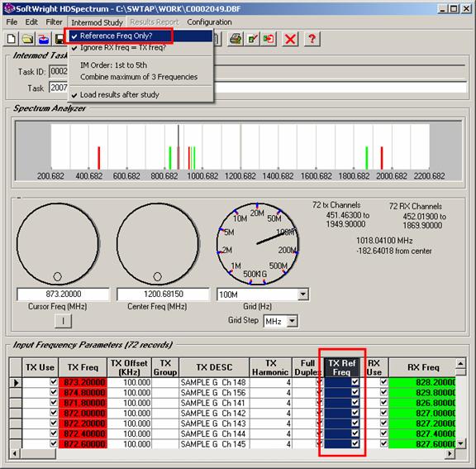Click the rightmost red bar in spectrum

tap(382, 158)
